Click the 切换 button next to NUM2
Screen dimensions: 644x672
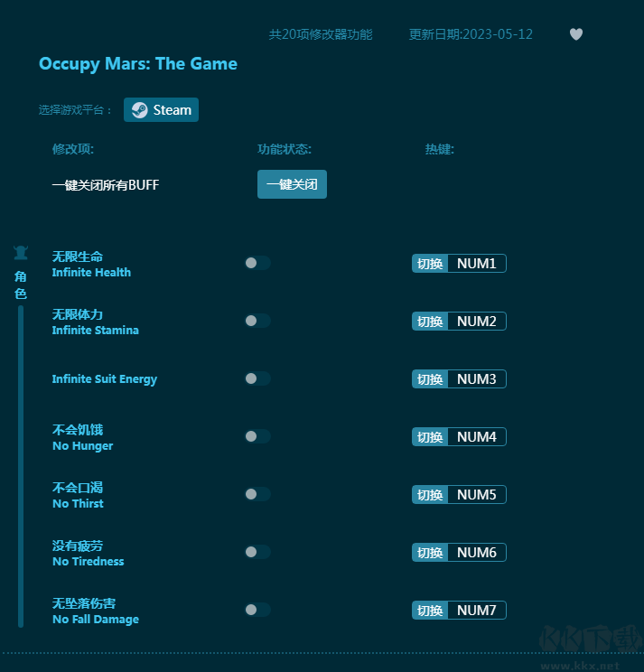coord(430,321)
